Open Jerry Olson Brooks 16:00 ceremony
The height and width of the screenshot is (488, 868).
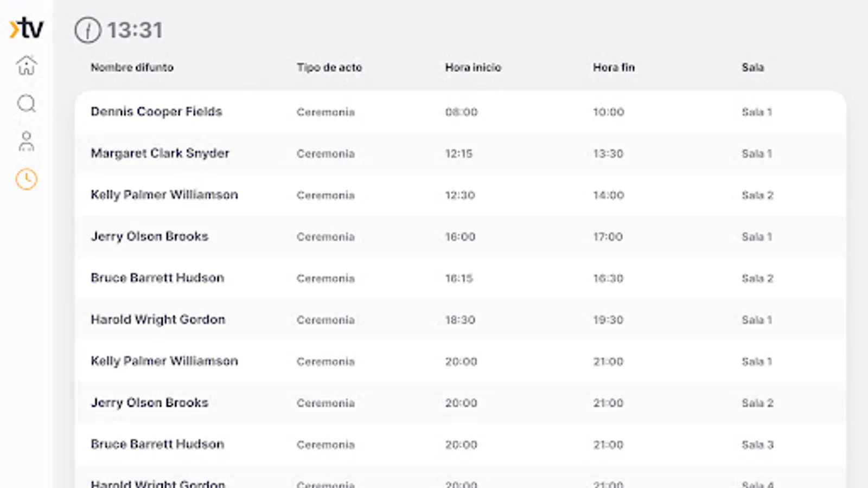(149, 236)
